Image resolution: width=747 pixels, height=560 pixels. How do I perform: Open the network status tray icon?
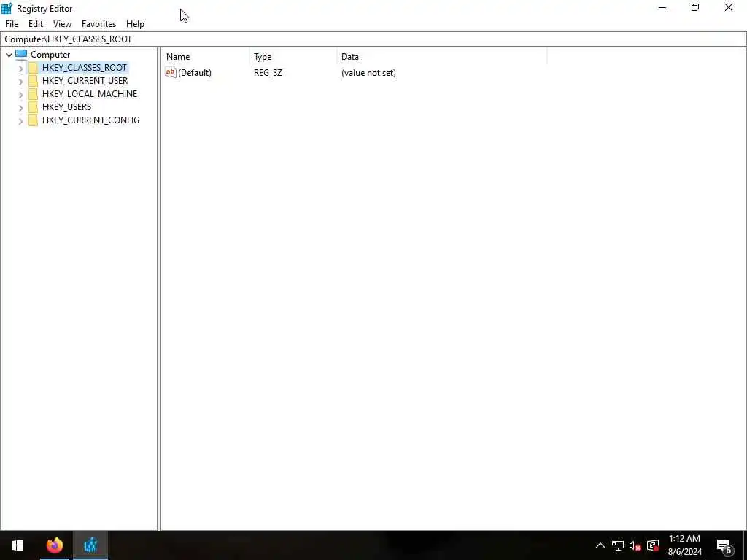(x=618, y=545)
